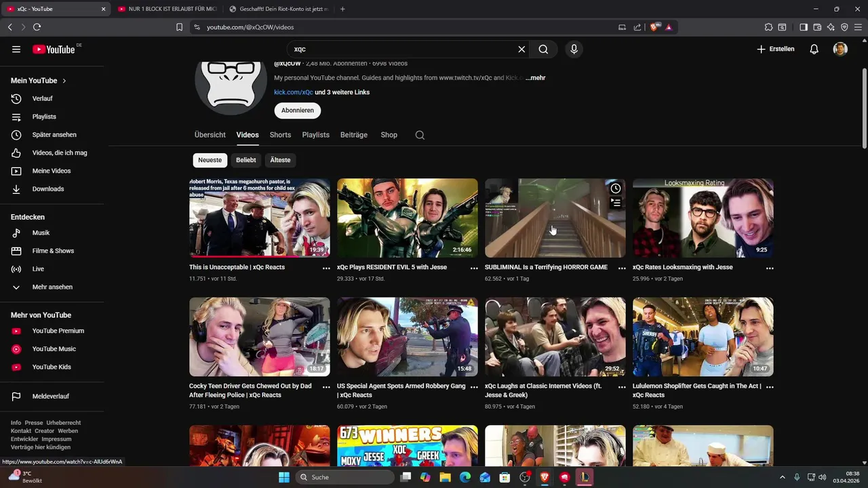Reload the page in browser toolbar
This screenshot has height=488, width=868.
pos(37,27)
